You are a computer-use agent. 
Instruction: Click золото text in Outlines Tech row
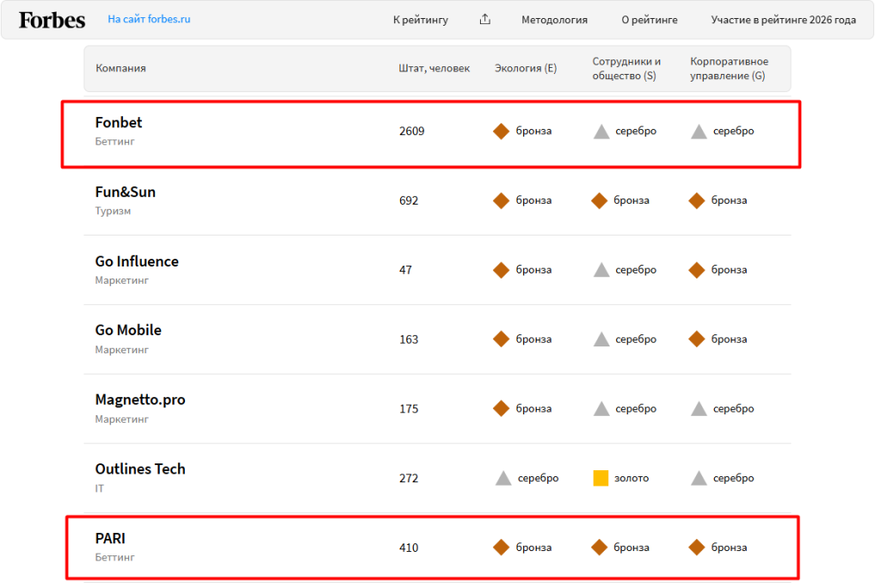click(631, 479)
